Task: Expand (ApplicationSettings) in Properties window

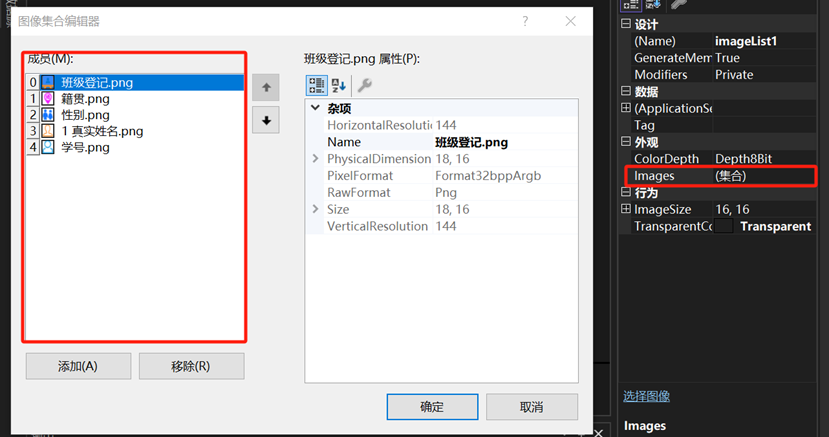Action: click(x=626, y=108)
